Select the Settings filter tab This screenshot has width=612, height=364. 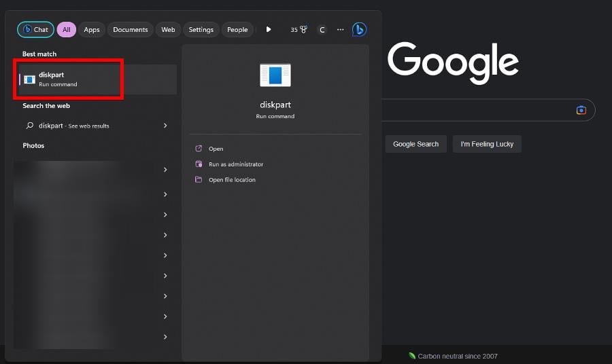coord(201,30)
